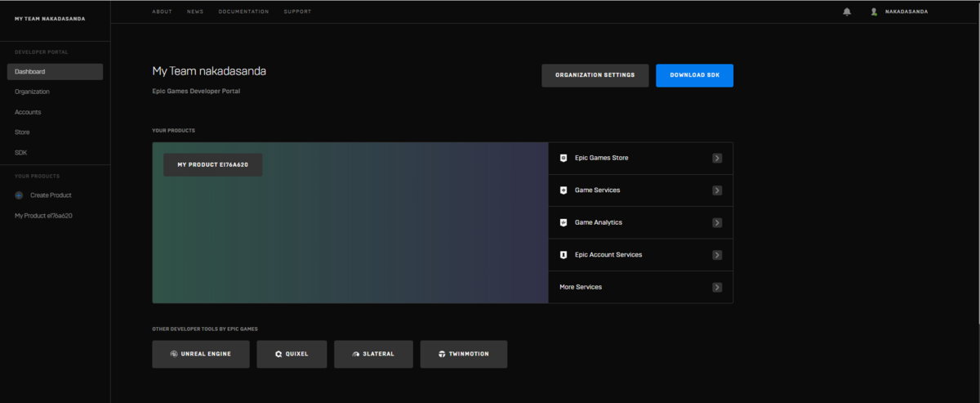
Task: Click the plus icon beside Create Product
Action: click(19, 195)
